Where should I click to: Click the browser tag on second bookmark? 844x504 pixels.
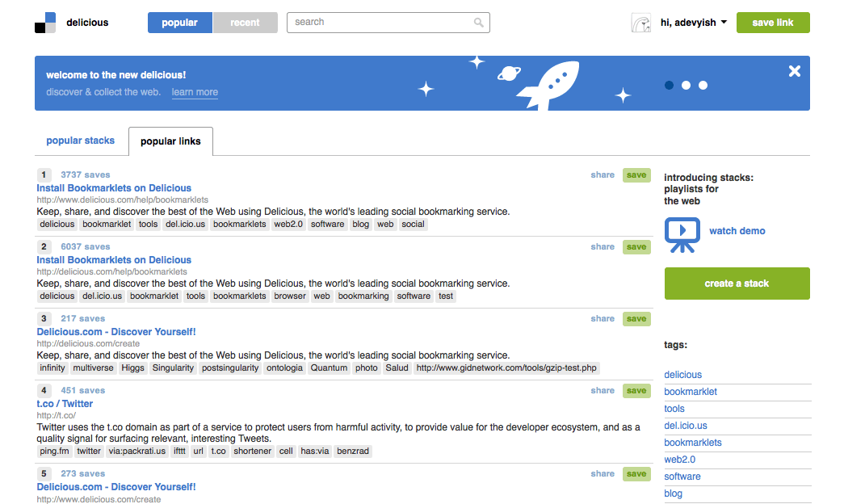pyautogui.click(x=290, y=296)
